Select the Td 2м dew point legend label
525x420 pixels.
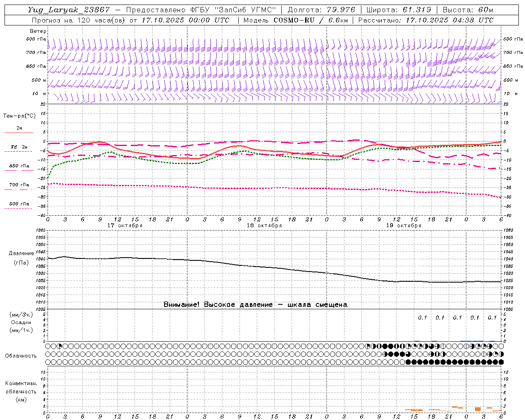point(19,147)
